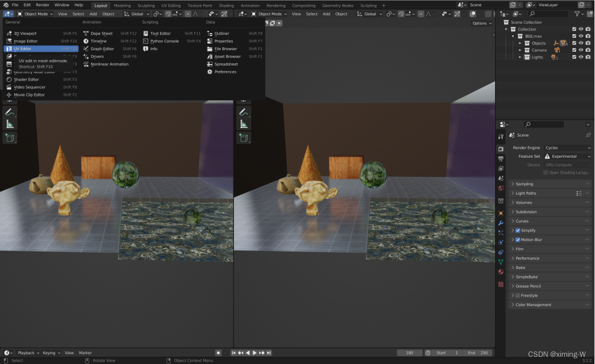Switch to the Shading workspace tab

tap(226, 6)
